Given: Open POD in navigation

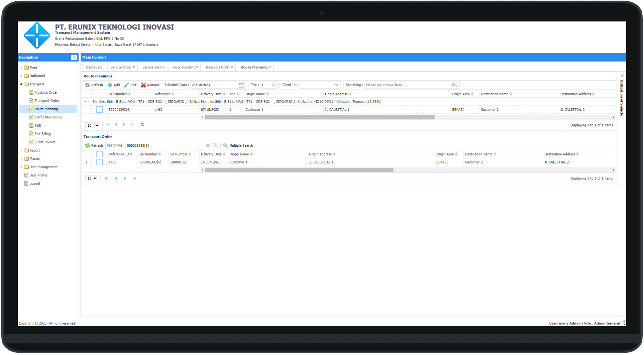Looking at the screenshot, I should coord(38,125).
